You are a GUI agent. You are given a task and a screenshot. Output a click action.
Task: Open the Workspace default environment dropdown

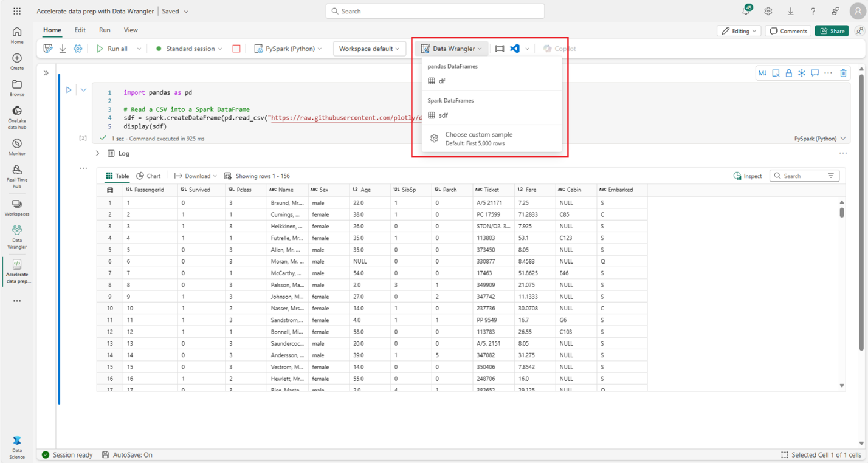tap(370, 49)
